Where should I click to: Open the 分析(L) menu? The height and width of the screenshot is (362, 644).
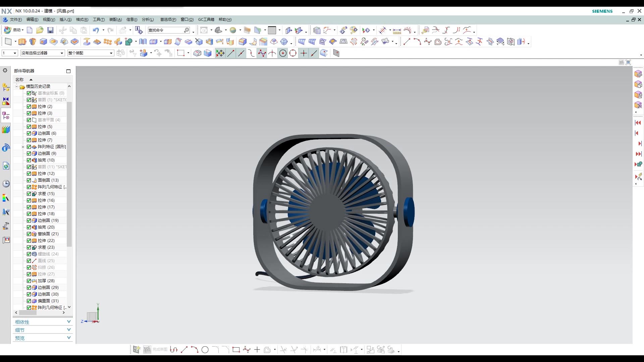pos(148,19)
